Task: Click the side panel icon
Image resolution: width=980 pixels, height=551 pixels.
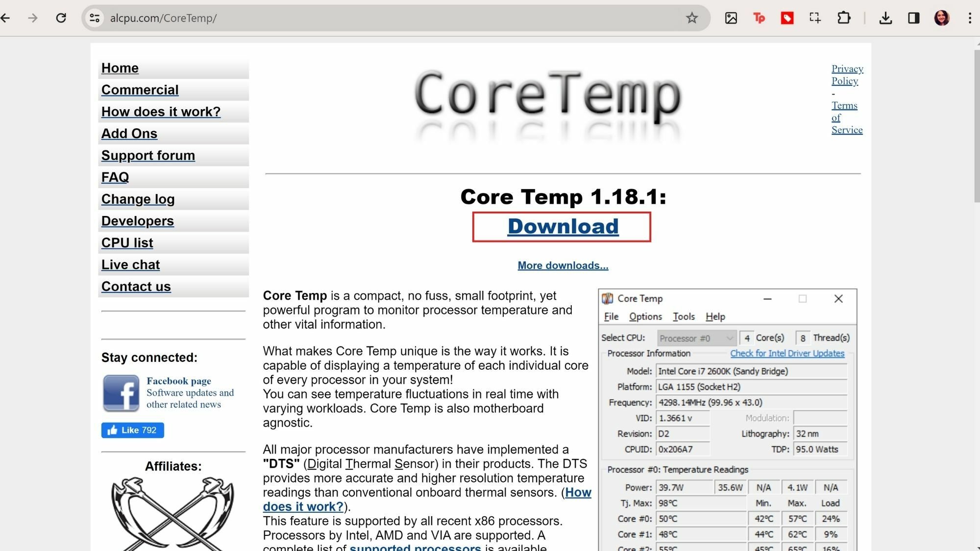Action: point(913,18)
